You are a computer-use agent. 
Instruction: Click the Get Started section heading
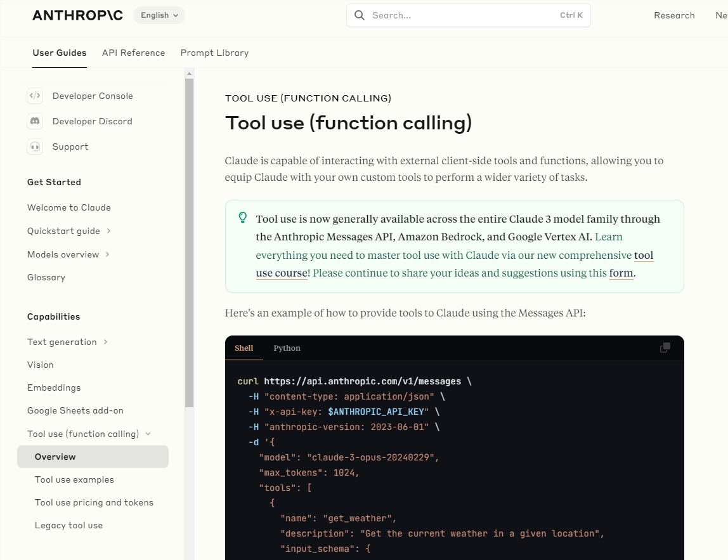pyautogui.click(x=54, y=182)
